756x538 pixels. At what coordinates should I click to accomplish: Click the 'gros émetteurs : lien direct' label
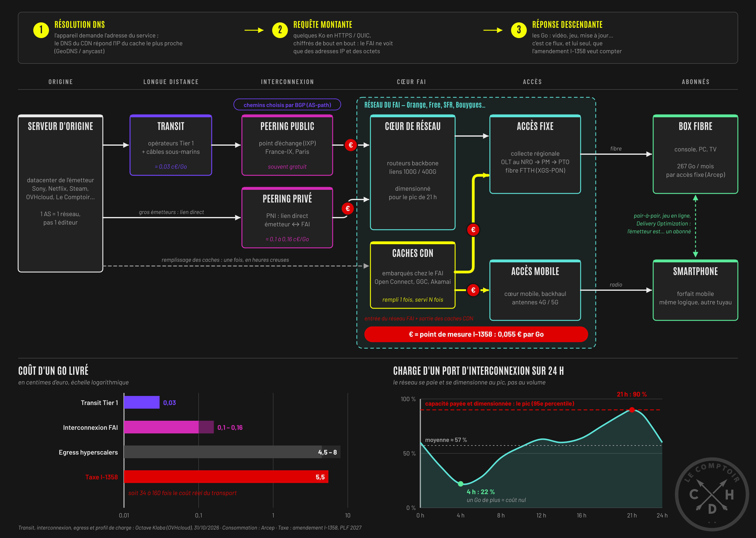click(171, 212)
